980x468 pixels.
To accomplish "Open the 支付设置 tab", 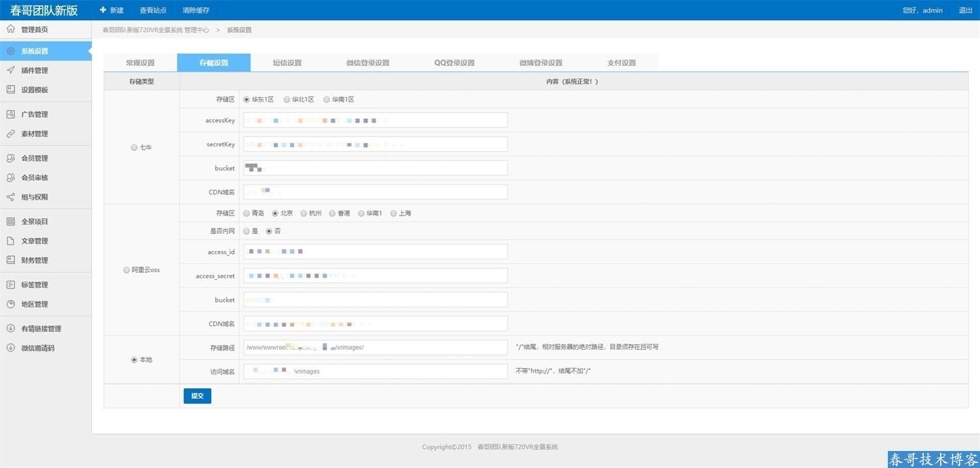I will (x=621, y=63).
